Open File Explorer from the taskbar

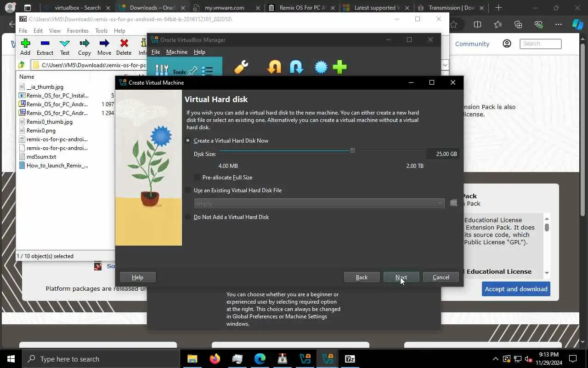click(x=192, y=359)
